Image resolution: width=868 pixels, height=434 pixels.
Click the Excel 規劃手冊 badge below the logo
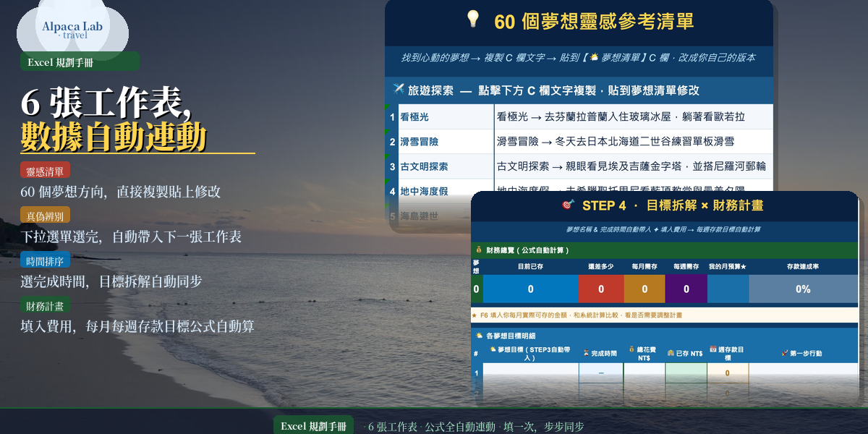pos(80,62)
